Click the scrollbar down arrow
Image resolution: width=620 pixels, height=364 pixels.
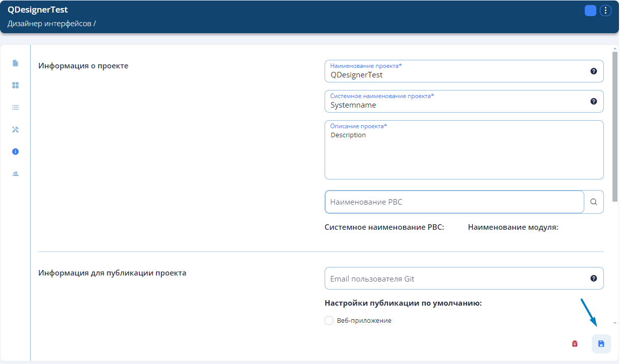(x=615, y=323)
